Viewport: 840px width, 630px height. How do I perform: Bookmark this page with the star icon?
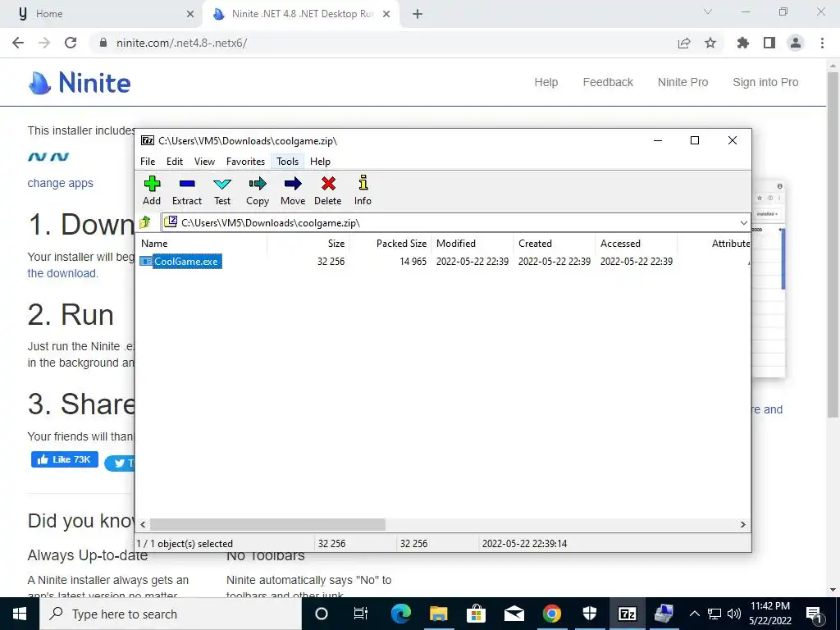[710, 43]
